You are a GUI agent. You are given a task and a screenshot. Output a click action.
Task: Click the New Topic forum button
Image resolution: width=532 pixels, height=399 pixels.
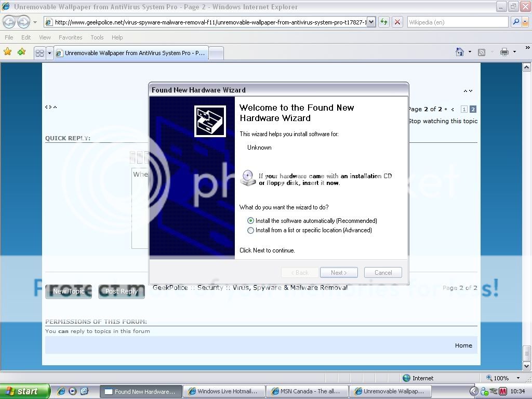pyautogui.click(x=69, y=291)
